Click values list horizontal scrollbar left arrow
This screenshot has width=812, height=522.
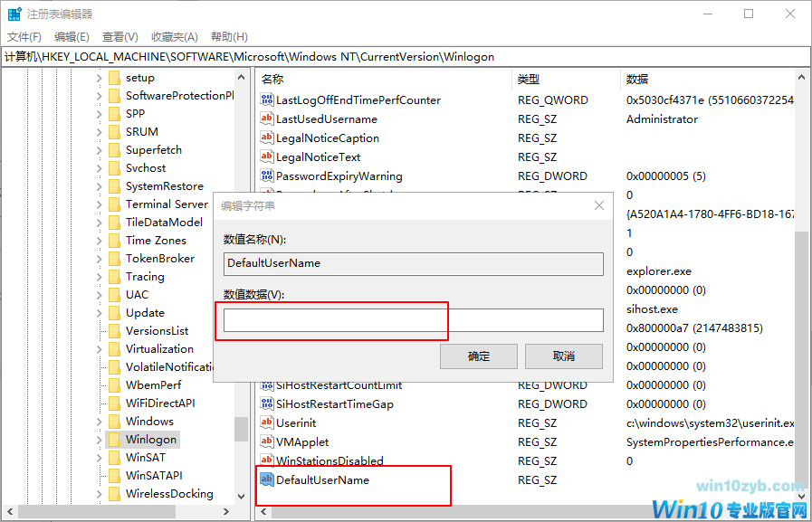(x=263, y=512)
